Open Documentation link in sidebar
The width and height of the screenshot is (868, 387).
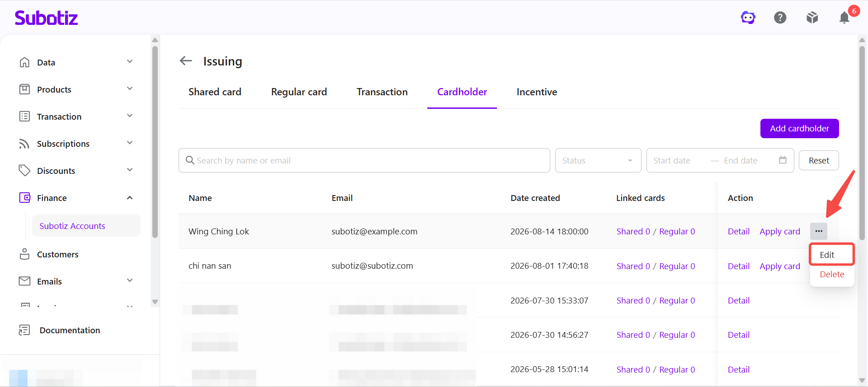pos(70,330)
